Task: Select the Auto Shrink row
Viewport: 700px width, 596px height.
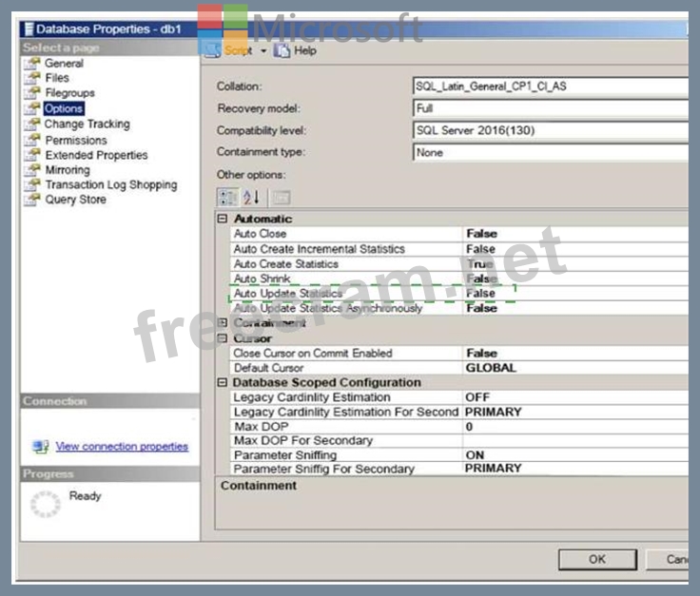Action: click(459, 279)
